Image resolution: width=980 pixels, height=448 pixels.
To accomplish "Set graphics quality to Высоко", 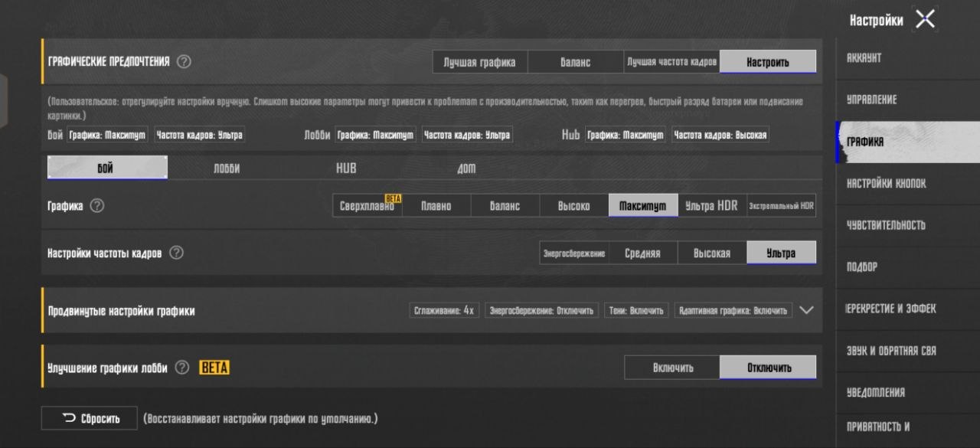I will click(x=574, y=206).
